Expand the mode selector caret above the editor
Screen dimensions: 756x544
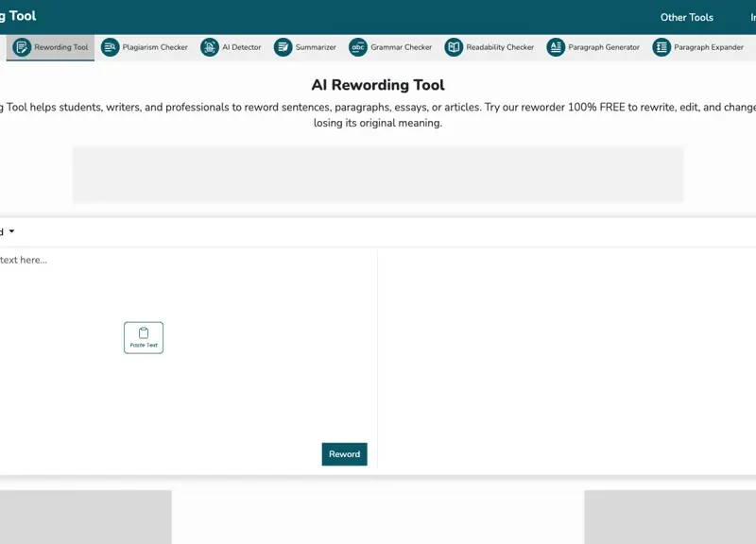(x=10, y=230)
